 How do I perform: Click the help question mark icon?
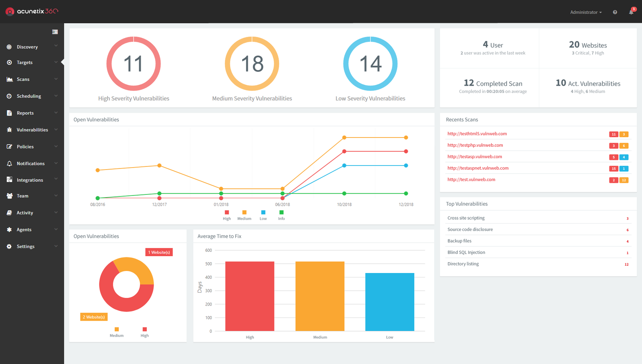(615, 12)
